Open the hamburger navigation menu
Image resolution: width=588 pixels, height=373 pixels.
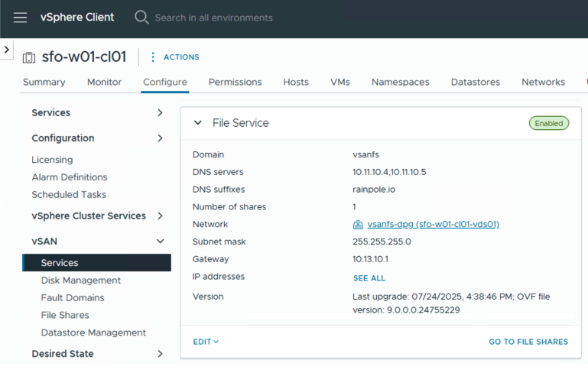20,18
